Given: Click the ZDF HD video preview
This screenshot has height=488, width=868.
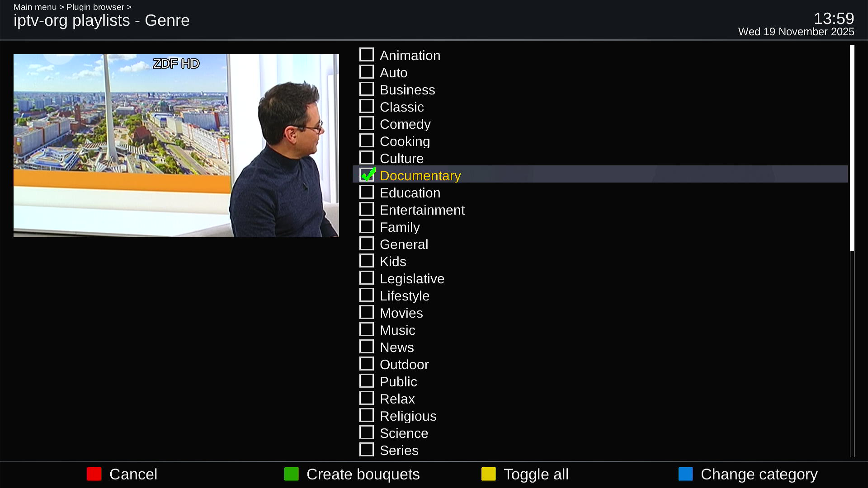Looking at the screenshot, I should [176, 145].
